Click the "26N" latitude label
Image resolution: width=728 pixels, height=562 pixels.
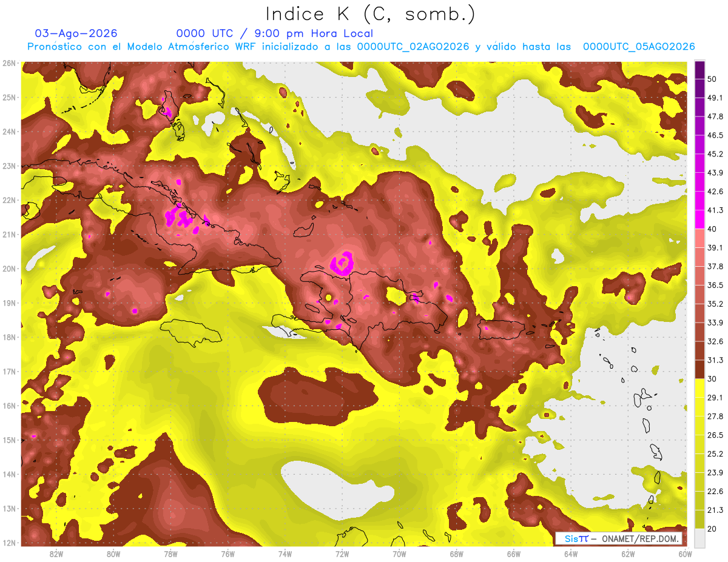(x=9, y=63)
